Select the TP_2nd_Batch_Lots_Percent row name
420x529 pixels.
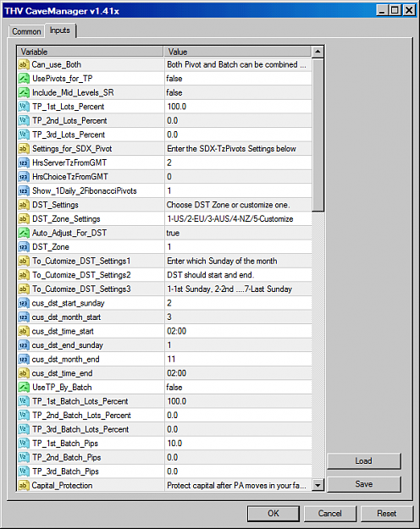click(x=81, y=416)
